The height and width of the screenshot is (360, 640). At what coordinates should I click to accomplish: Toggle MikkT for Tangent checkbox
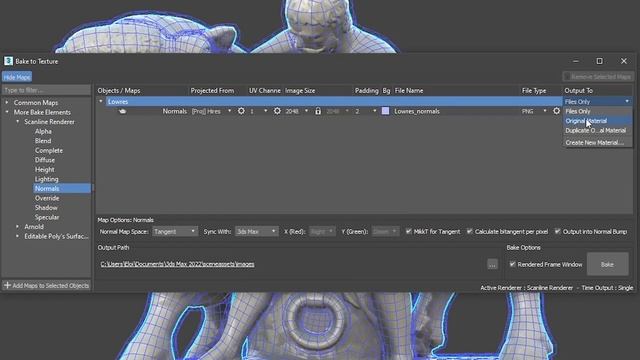pyautogui.click(x=409, y=231)
